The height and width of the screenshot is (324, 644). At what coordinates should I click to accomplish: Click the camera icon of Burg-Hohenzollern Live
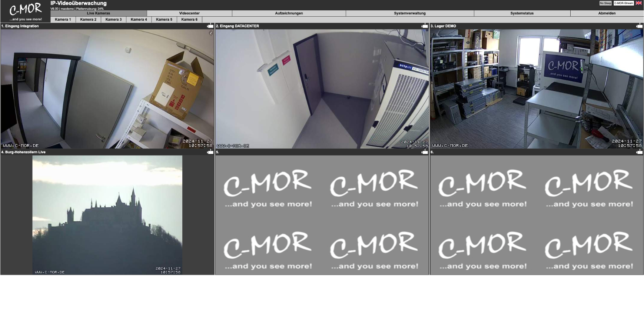[210, 152]
